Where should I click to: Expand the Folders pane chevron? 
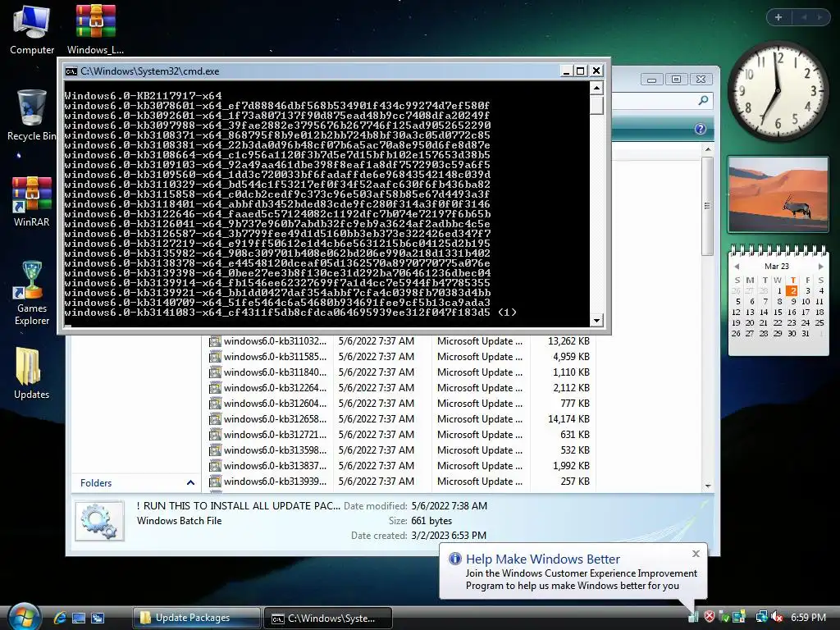(190, 482)
